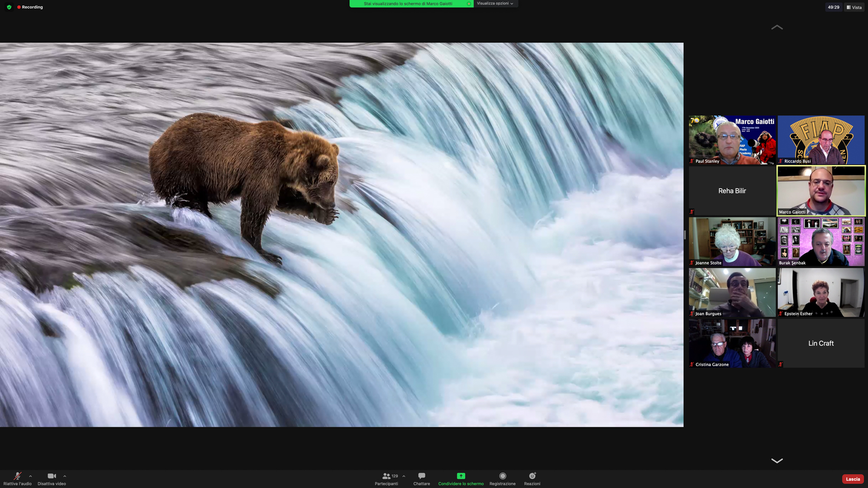Select the Lin Craft participant tile
This screenshot has width=868, height=488.
point(821,343)
